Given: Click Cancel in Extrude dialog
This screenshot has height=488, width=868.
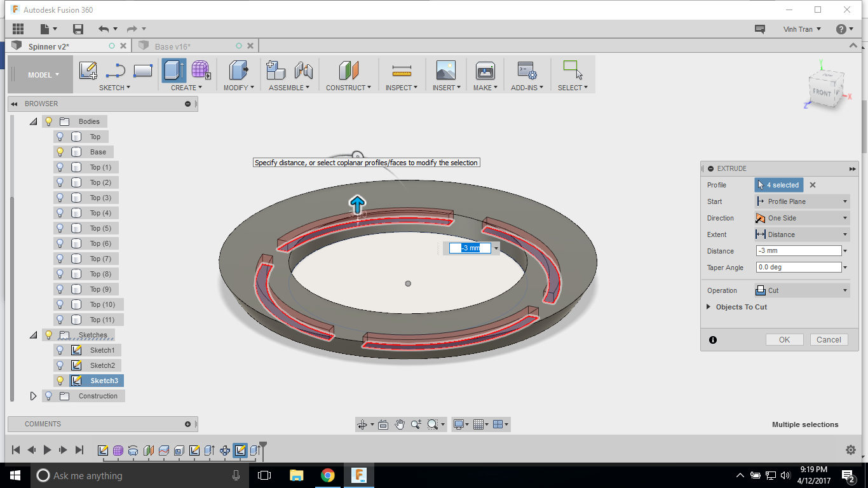Looking at the screenshot, I should pyautogui.click(x=829, y=340).
